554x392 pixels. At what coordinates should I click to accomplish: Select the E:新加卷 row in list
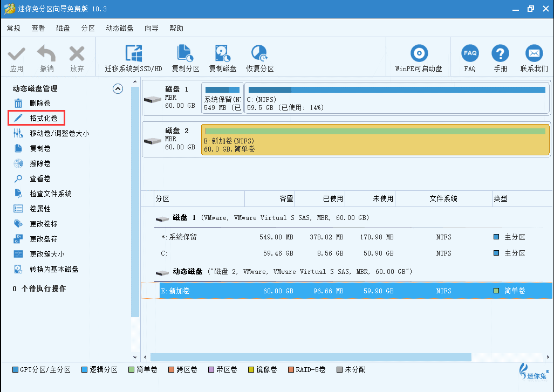tap(347, 291)
